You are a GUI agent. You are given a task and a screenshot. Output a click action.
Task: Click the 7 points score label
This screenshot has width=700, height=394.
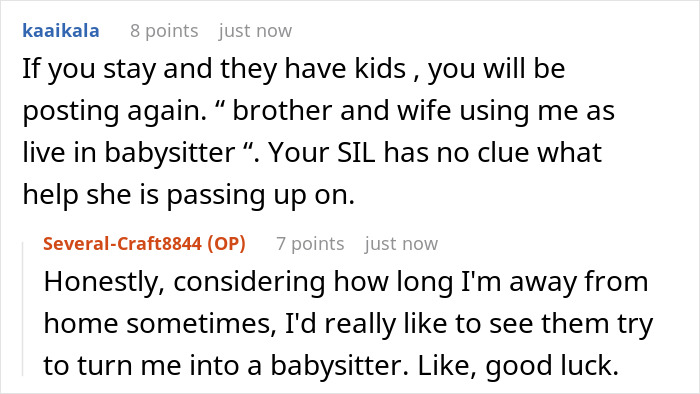click(310, 244)
